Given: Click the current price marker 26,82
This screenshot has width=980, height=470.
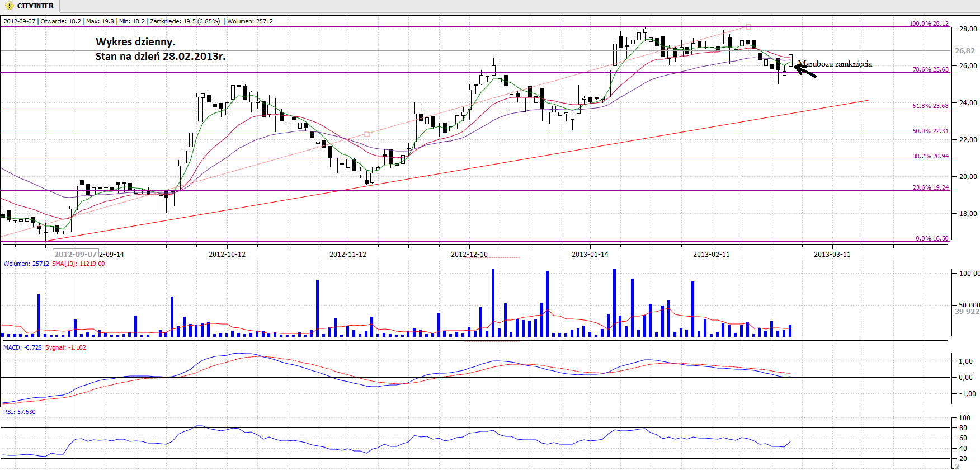Looking at the screenshot, I should pyautogui.click(x=965, y=50).
